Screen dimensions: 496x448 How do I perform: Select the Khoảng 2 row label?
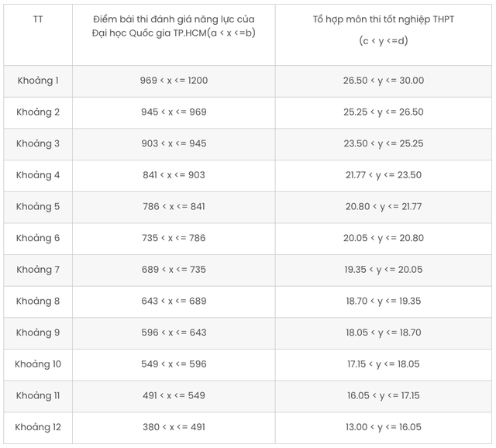pyautogui.click(x=38, y=112)
